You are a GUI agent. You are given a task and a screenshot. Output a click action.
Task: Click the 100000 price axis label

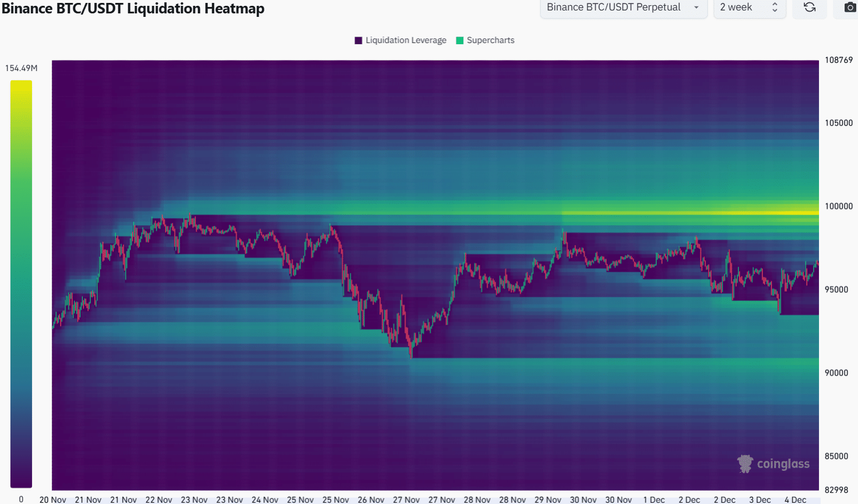click(839, 206)
